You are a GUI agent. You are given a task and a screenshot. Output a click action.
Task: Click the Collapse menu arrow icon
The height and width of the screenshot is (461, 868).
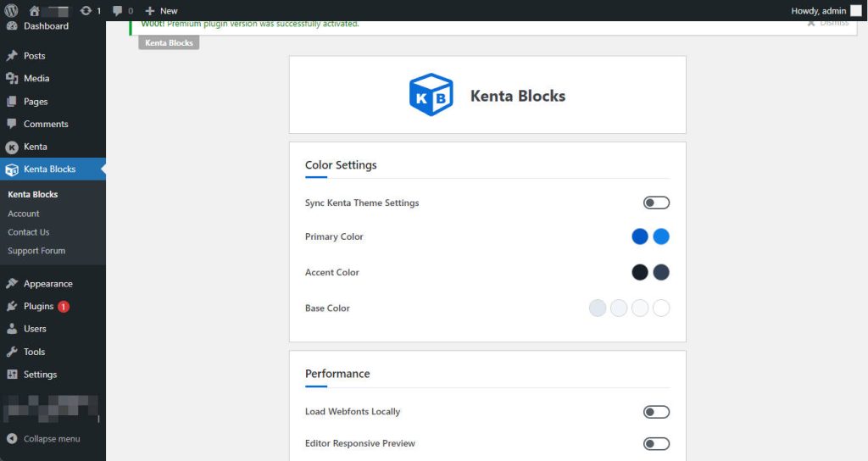(x=12, y=438)
